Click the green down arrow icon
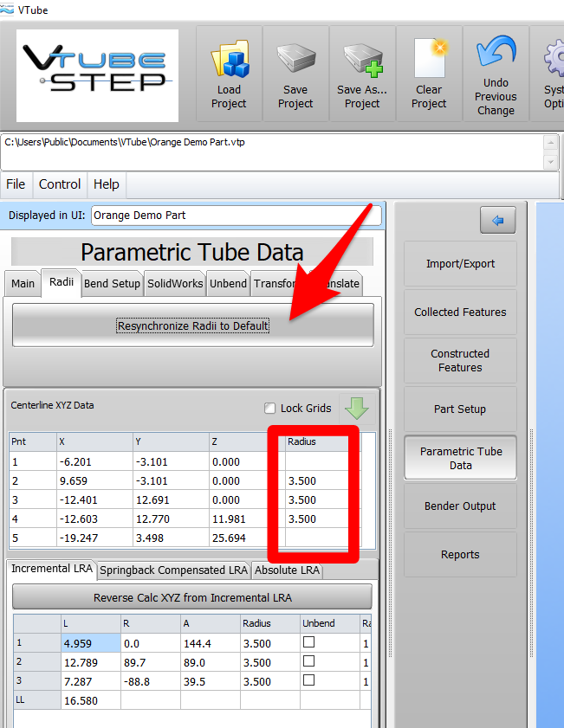The width and height of the screenshot is (564, 728). [x=356, y=409]
